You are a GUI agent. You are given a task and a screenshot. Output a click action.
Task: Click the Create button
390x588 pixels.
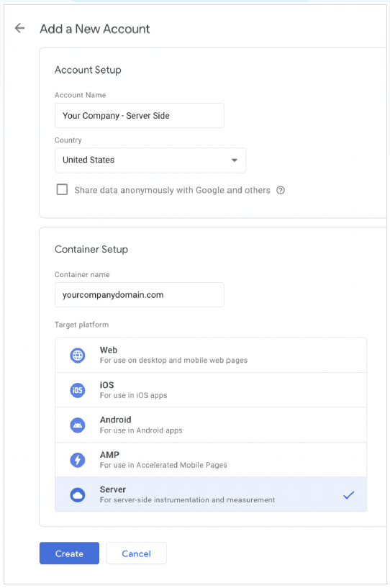69,553
